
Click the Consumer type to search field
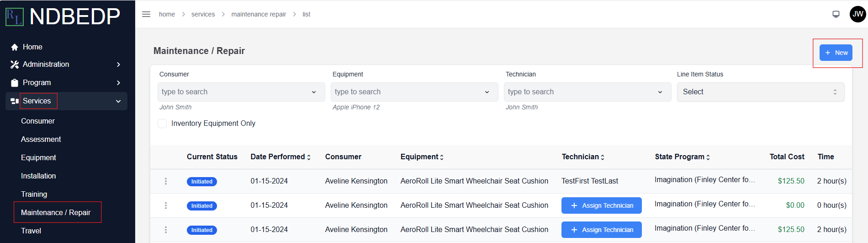coord(241,92)
